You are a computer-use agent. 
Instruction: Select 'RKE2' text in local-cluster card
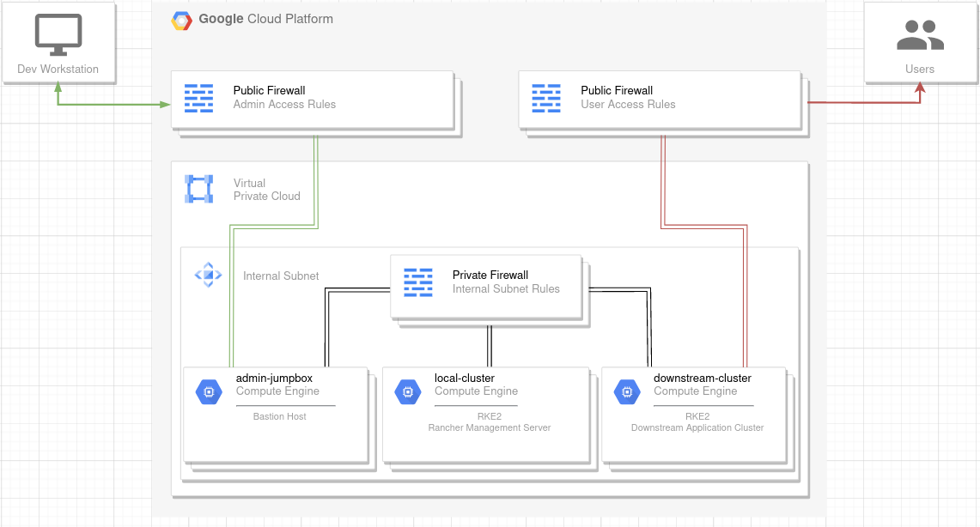coord(490,416)
